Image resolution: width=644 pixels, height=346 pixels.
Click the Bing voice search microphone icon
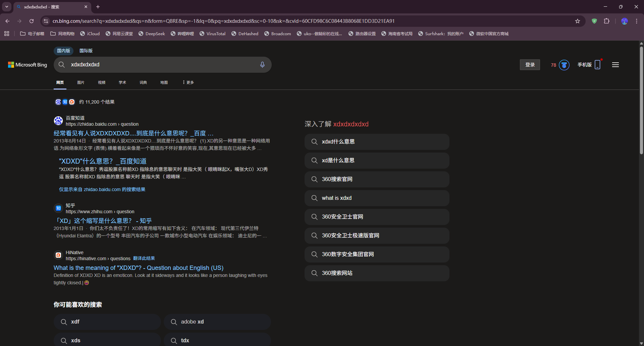[263, 65]
